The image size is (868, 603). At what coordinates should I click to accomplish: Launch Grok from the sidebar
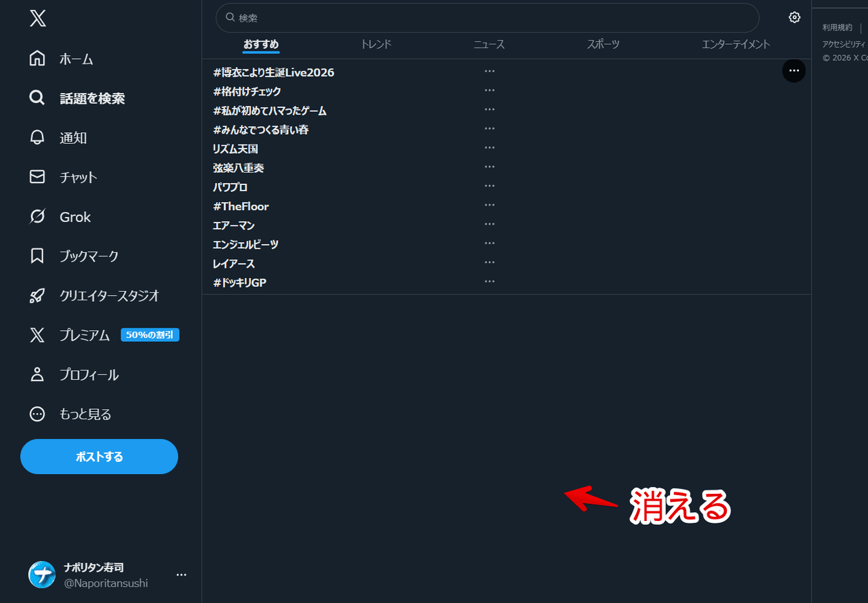click(x=37, y=217)
